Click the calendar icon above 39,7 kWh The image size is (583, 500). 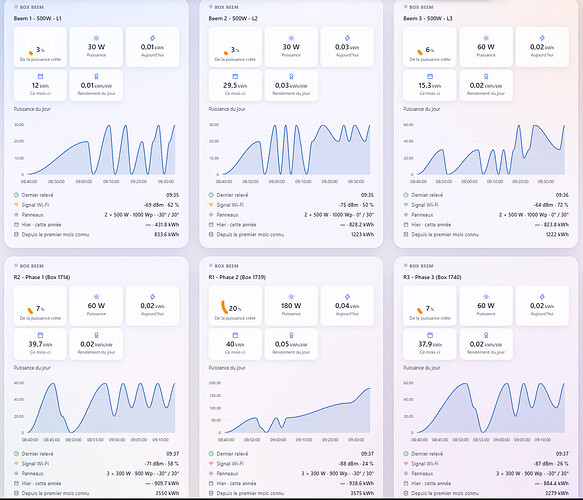(40, 335)
